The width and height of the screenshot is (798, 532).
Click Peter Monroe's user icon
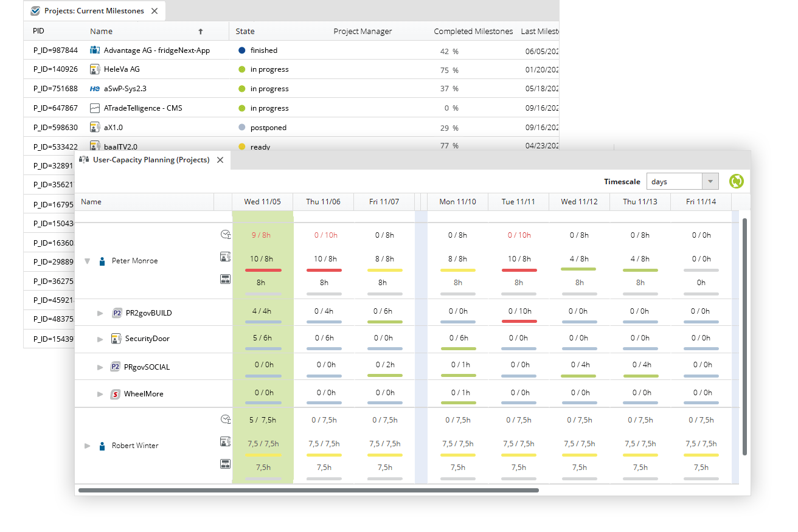coord(102,261)
